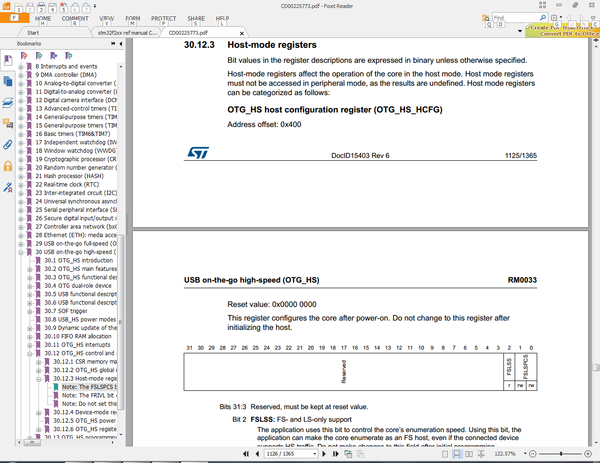600x463 pixels.
Task: Open the Attachments paperclip panel
Action: (8, 145)
